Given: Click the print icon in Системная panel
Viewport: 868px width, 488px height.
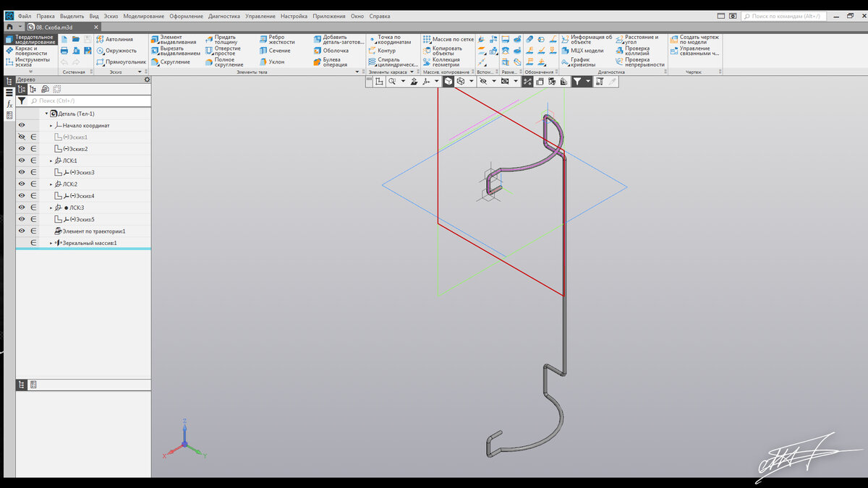Looking at the screenshot, I should point(64,51).
